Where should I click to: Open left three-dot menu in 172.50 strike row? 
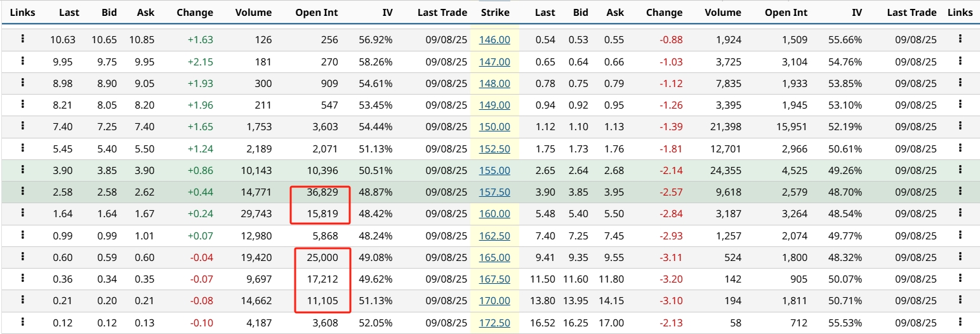[23, 322]
